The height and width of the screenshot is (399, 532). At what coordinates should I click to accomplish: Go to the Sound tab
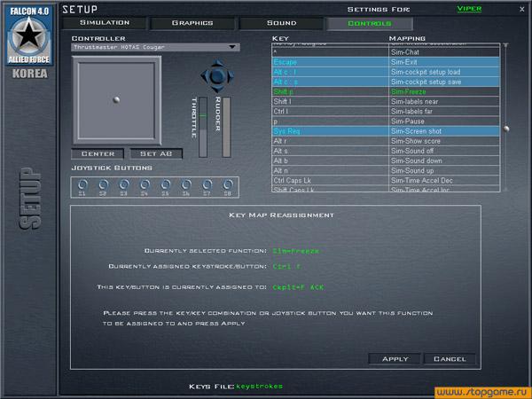coord(281,22)
